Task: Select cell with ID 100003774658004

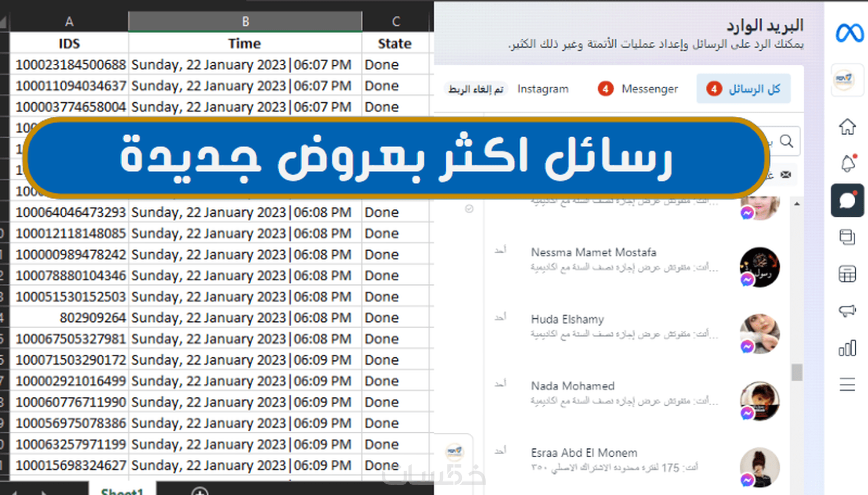Action: 69,107
